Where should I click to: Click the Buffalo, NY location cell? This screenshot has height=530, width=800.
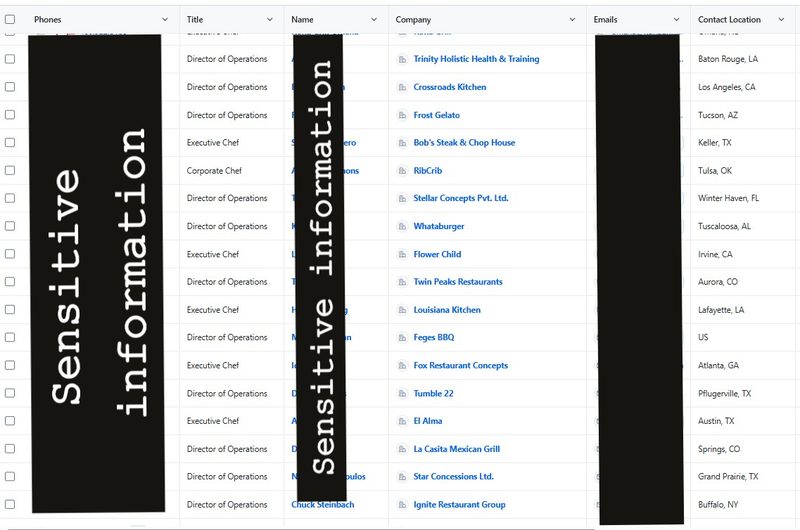click(x=718, y=505)
